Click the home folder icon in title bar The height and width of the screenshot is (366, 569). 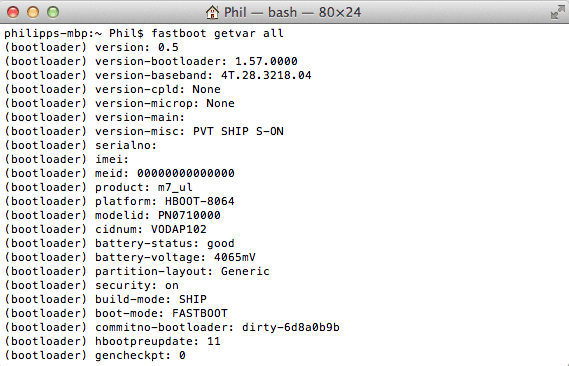[212, 12]
